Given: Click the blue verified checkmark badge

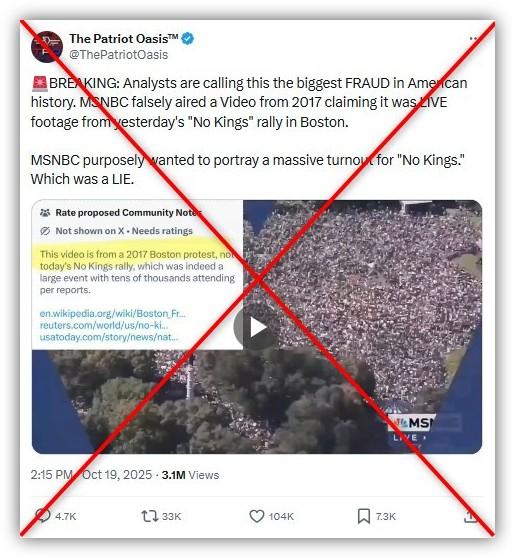Looking at the screenshot, I should [188, 38].
